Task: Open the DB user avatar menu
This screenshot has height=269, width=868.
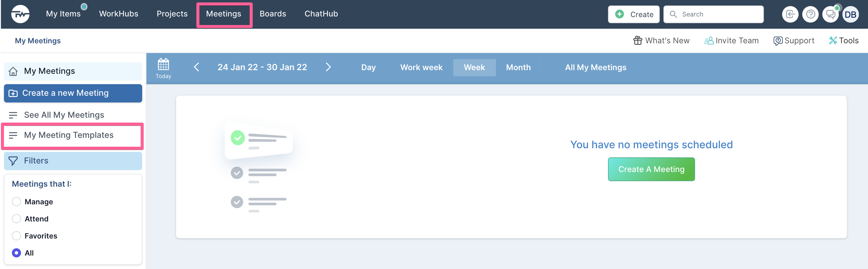Action: tap(850, 14)
